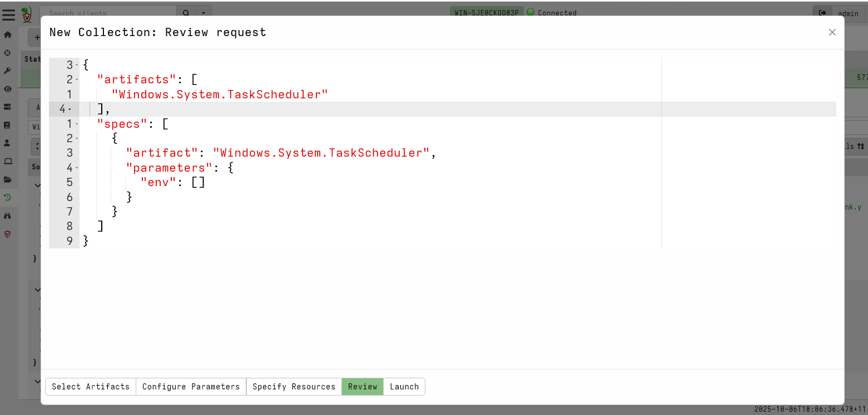Open Notebooks book icon in sidebar
Image resolution: width=868 pixels, height=415 pixels.
(x=8, y=125)
